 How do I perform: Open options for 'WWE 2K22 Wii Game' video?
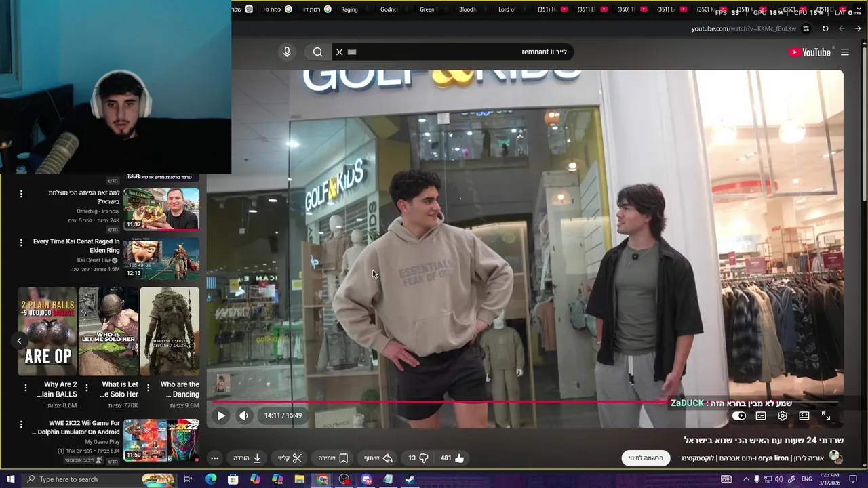click(21, 424)
